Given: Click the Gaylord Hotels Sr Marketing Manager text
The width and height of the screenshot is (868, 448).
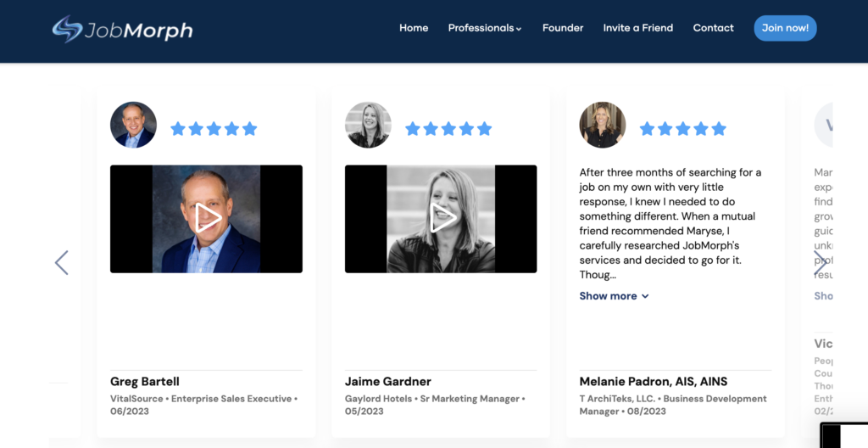Looking at the screenshot, I should (x=435, y=405).
